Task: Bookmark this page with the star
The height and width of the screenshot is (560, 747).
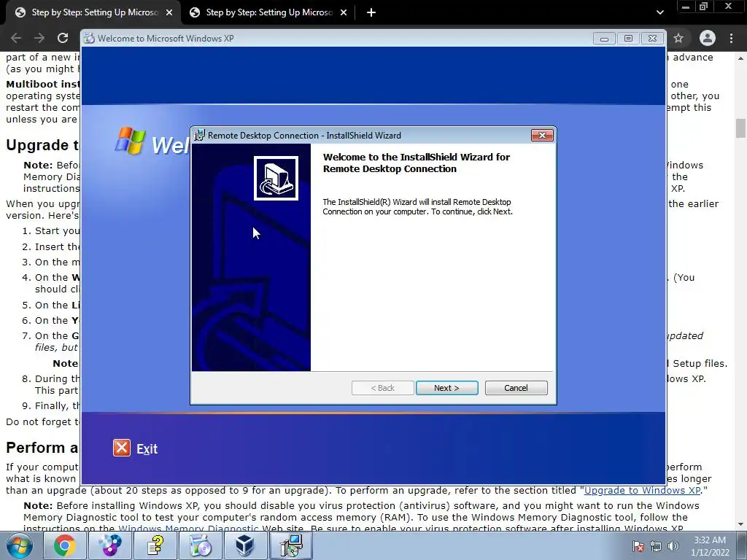Action: [x=678, y=38]
